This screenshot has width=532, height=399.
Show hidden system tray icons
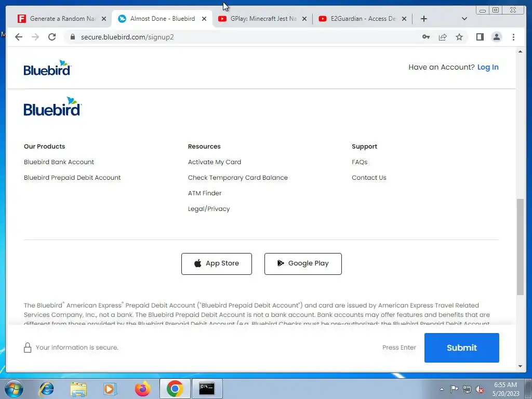point(442,389)
